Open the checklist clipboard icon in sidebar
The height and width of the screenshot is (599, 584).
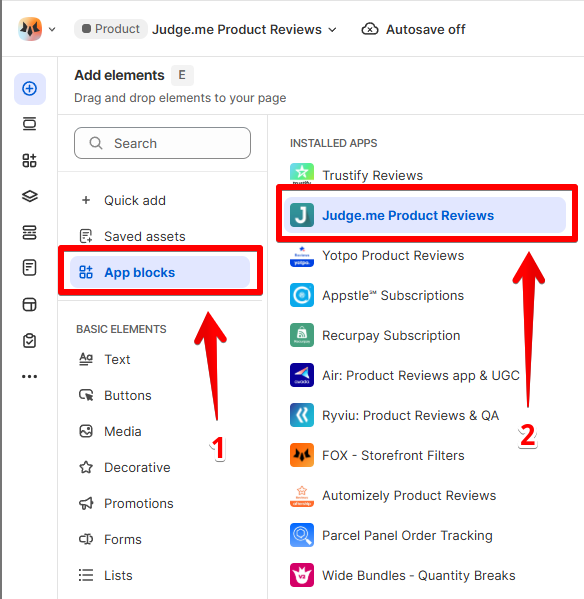pos(30,340)
